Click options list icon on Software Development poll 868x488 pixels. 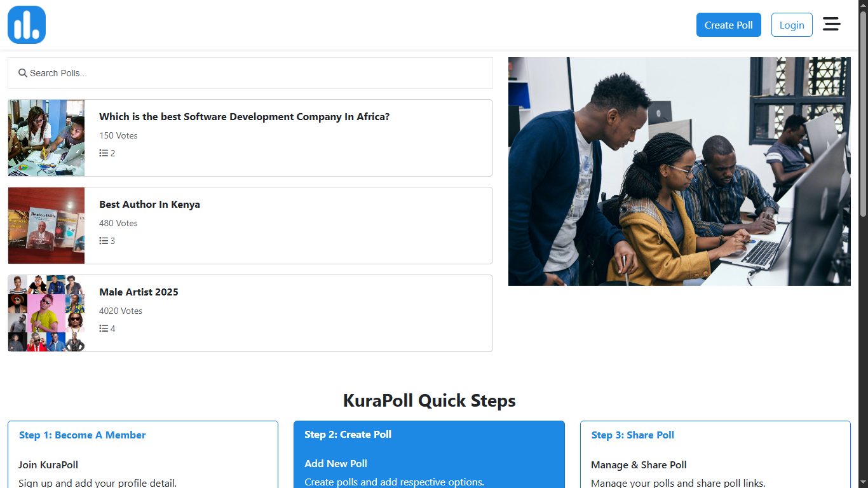(104, 153)
